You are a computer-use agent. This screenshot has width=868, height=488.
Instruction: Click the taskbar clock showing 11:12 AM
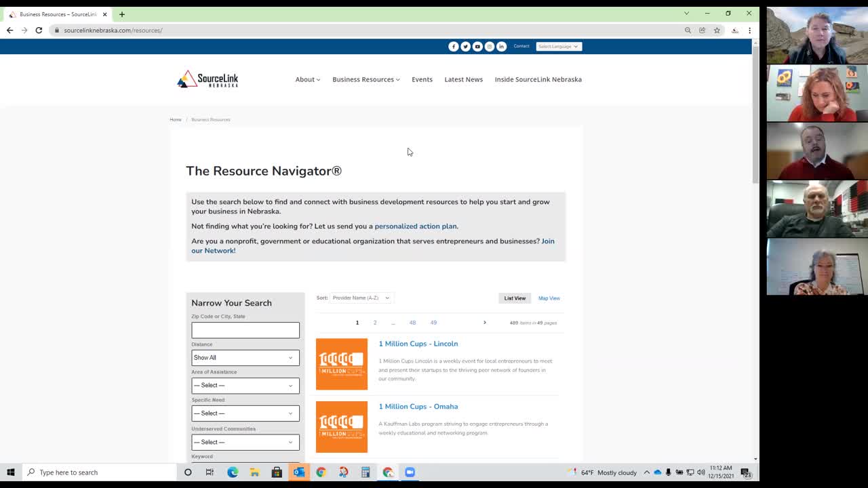point(721,472)
